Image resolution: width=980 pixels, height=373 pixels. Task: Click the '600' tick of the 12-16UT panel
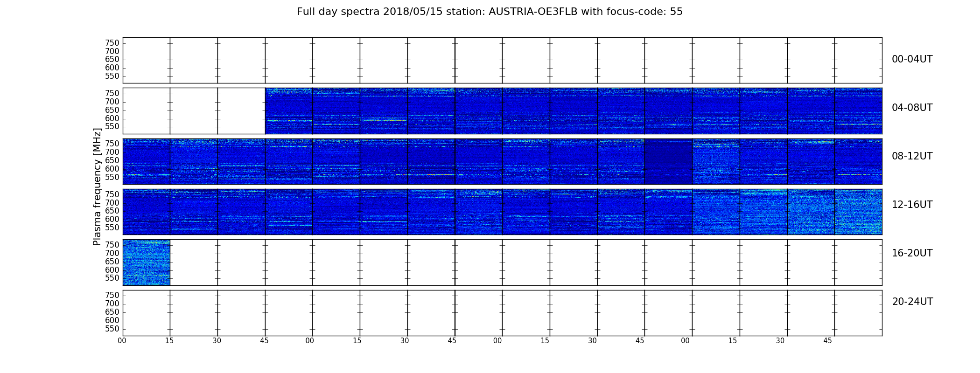pos(112,220)
